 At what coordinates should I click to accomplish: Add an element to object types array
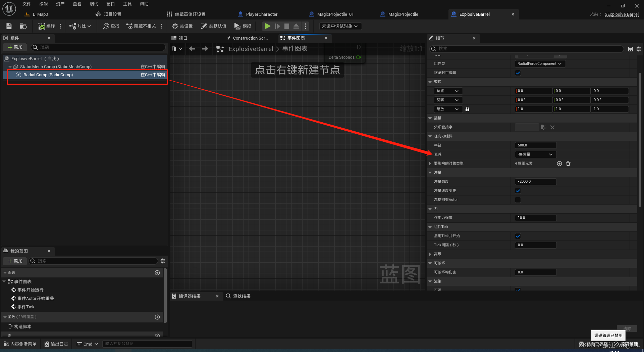(x=559, y=164)
